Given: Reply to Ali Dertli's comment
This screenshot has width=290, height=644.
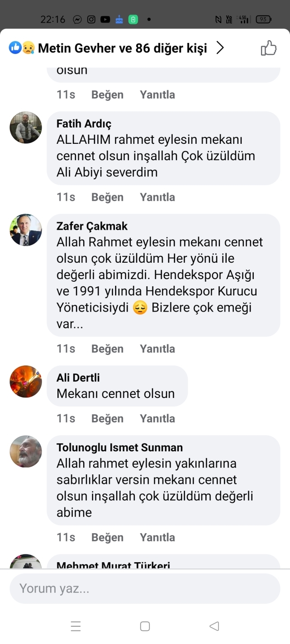Looking at the screenshot, I should click(157, 418).
